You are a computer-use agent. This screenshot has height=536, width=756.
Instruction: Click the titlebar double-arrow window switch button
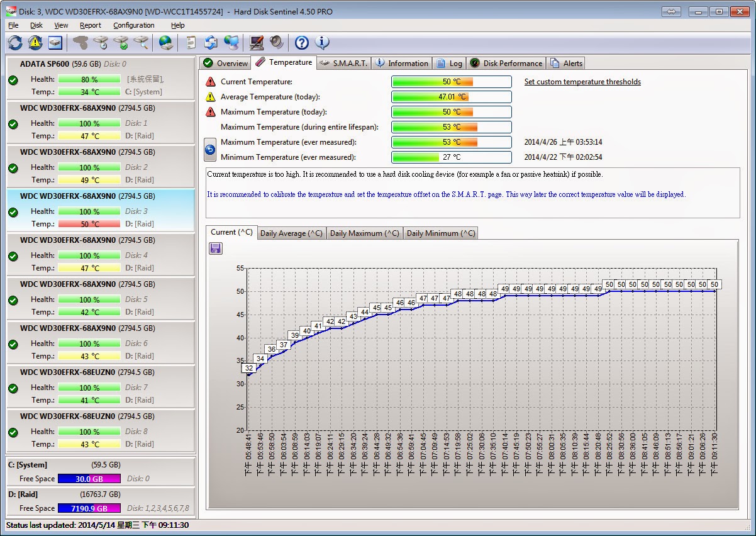pos(671,11)
